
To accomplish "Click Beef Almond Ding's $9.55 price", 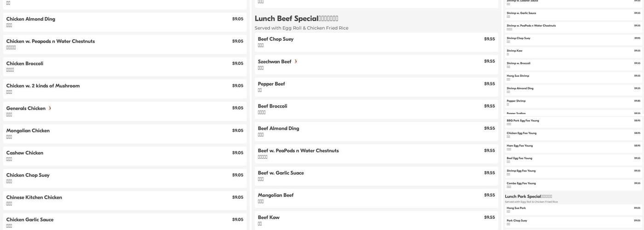I will 489,128.
